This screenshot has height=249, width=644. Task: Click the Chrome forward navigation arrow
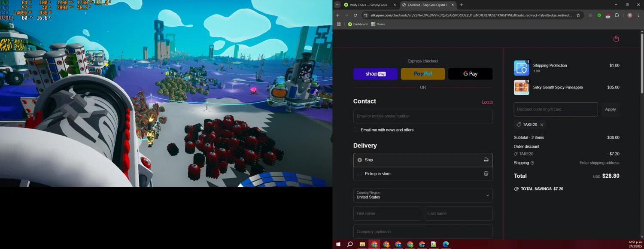(346, 15)
